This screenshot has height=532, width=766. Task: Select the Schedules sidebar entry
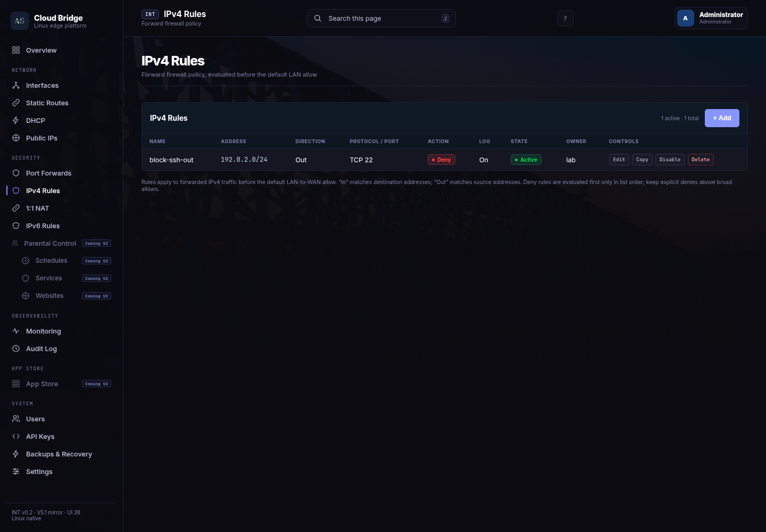tap(66, 261)
